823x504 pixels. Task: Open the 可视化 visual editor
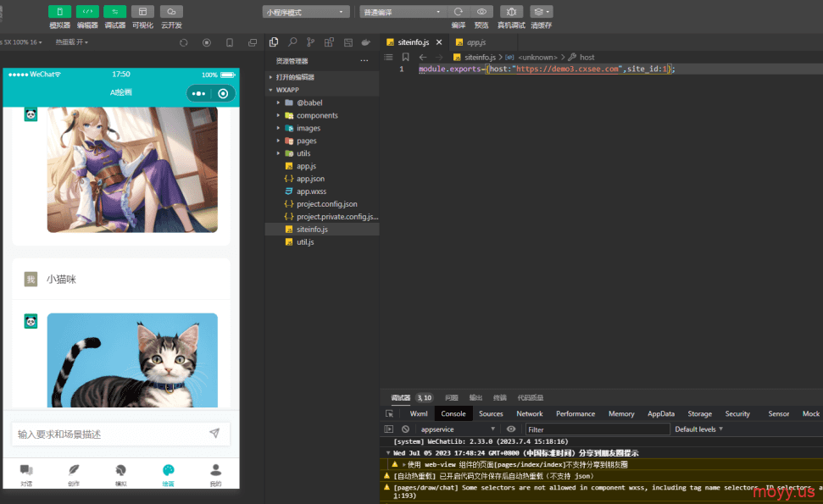142,12
